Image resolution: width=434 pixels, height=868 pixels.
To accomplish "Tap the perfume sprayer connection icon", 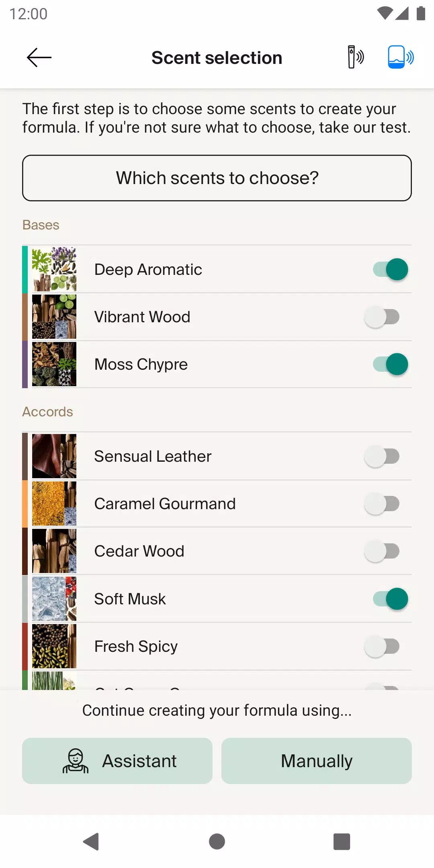I will click(355, 57).
